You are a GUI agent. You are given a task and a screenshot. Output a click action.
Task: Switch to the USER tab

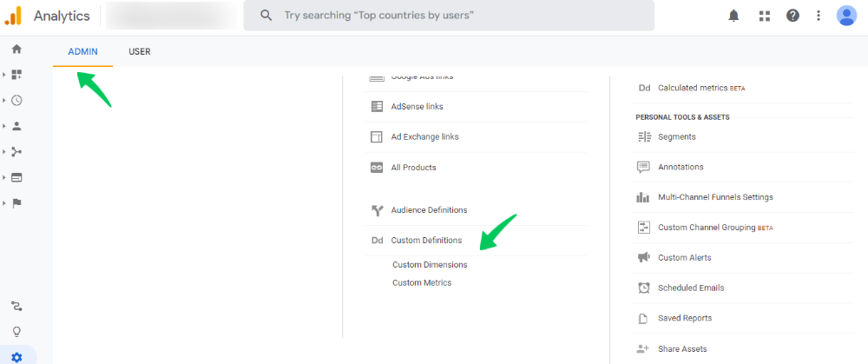tap(140, 52)
